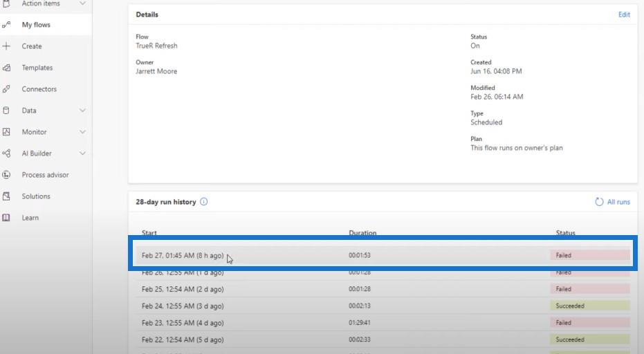Click the flow name TrueR Refresh

[x=156, y=46]
